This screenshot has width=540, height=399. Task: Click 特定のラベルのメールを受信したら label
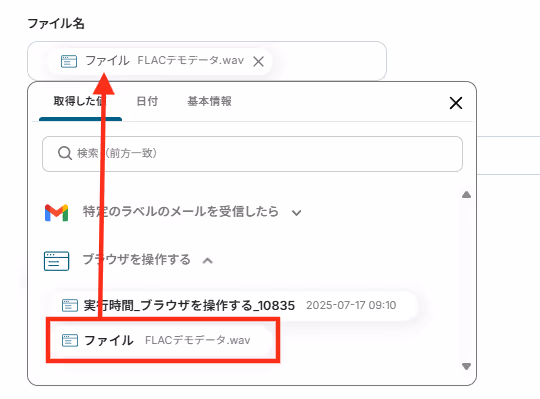coord(180,211)
